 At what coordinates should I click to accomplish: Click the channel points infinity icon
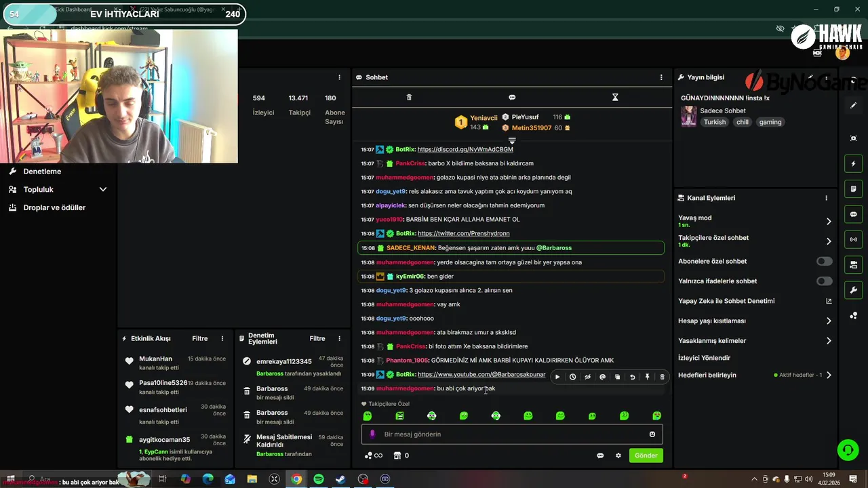point(374,455)
